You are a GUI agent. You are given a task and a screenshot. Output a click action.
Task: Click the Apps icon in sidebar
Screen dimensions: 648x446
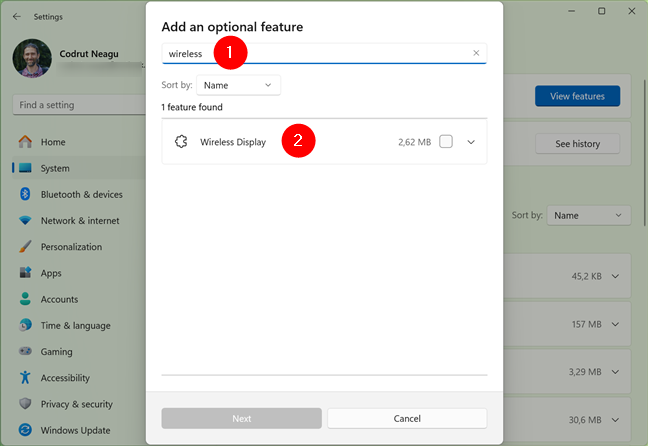pyautogui.click(x=25, y=272)
